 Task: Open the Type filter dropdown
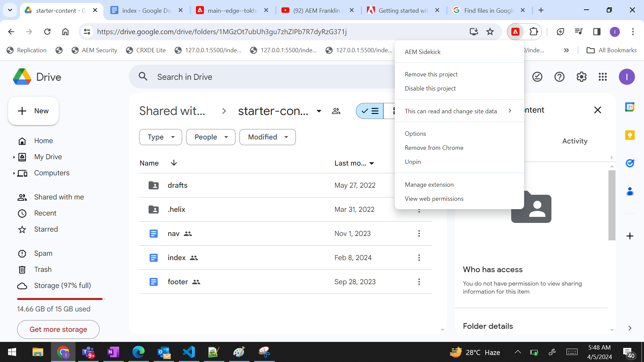(x=160, y=137)
